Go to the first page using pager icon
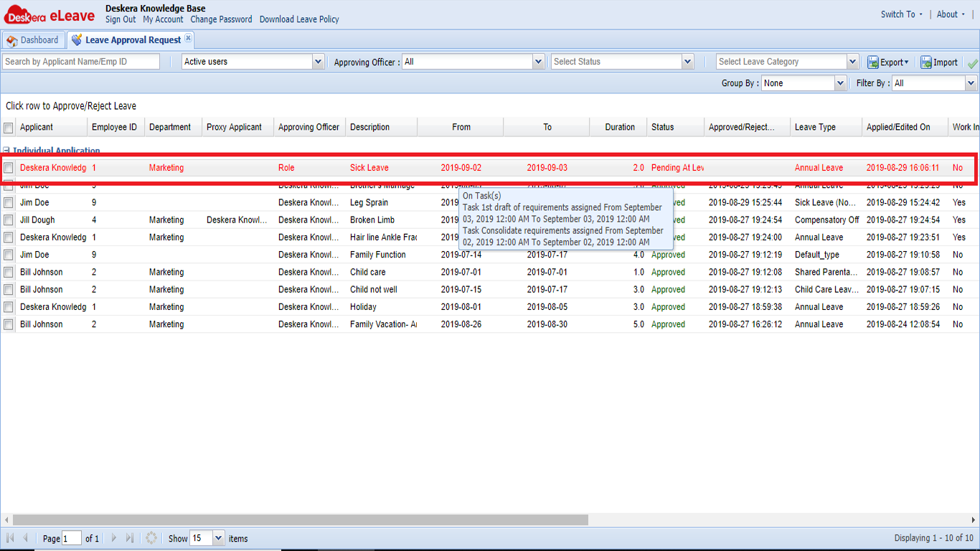 (10, 537)
